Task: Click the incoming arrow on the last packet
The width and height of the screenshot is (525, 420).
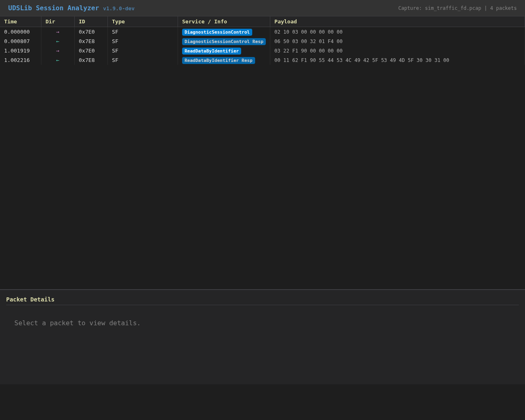Action: (x=57, y=60)
